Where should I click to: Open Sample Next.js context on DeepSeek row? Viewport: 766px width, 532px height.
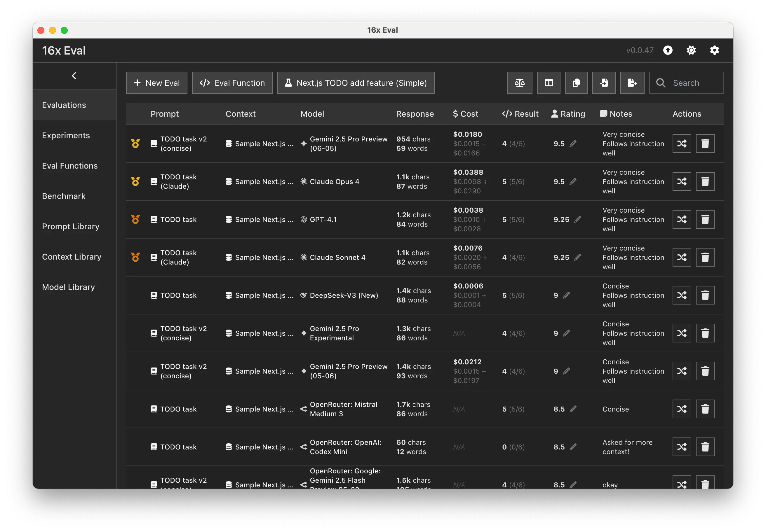pos(259,295)
